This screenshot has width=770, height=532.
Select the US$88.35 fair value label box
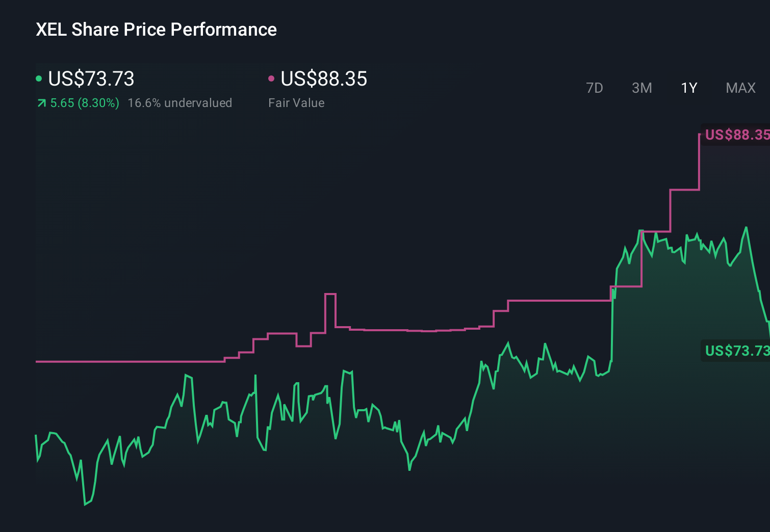click(x=736, y=135)
